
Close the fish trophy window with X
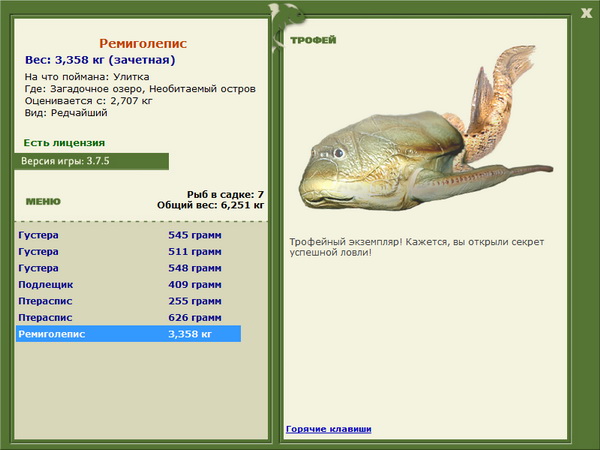tap(586, 14)
